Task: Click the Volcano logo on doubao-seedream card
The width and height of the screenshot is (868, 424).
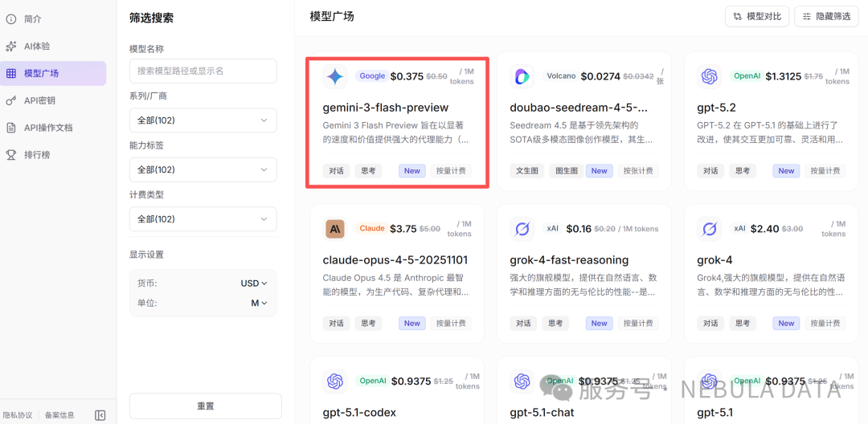Action: [522, 76]
